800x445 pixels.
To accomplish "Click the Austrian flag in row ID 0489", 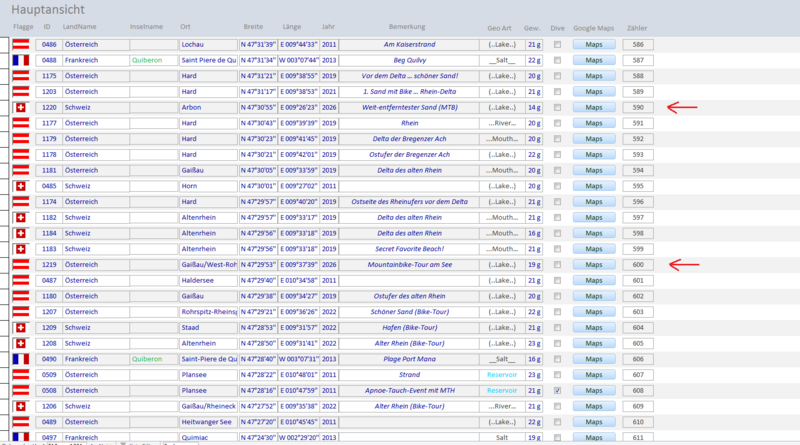I will [21, 422].
